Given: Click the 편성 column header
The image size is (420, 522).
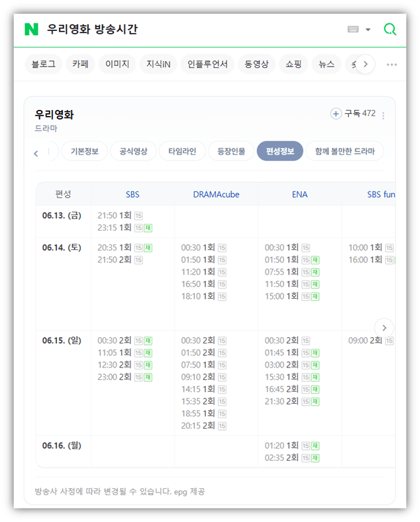Looking at the screenshot, I should [63, 194].
